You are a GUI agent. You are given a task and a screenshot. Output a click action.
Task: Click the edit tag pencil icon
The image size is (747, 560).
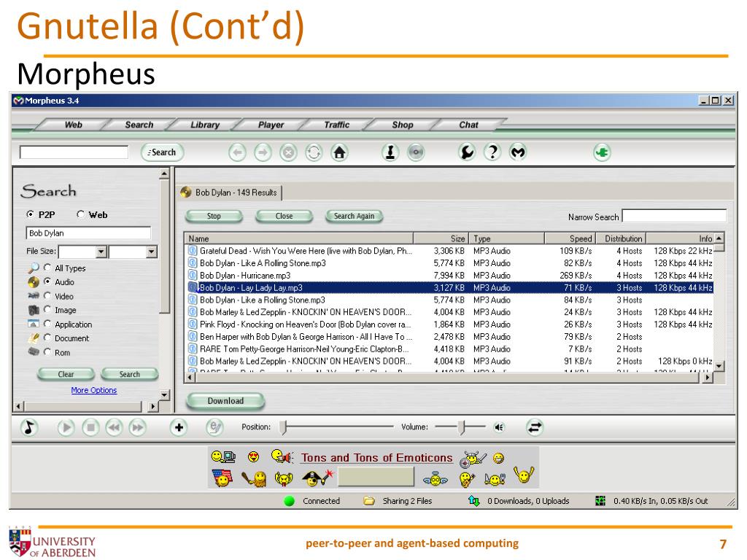[215, 427]
